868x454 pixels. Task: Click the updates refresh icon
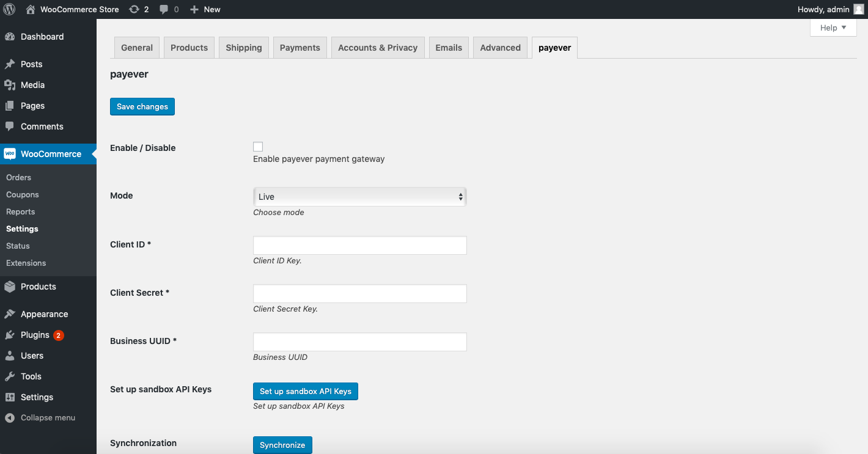click(133, 9)
